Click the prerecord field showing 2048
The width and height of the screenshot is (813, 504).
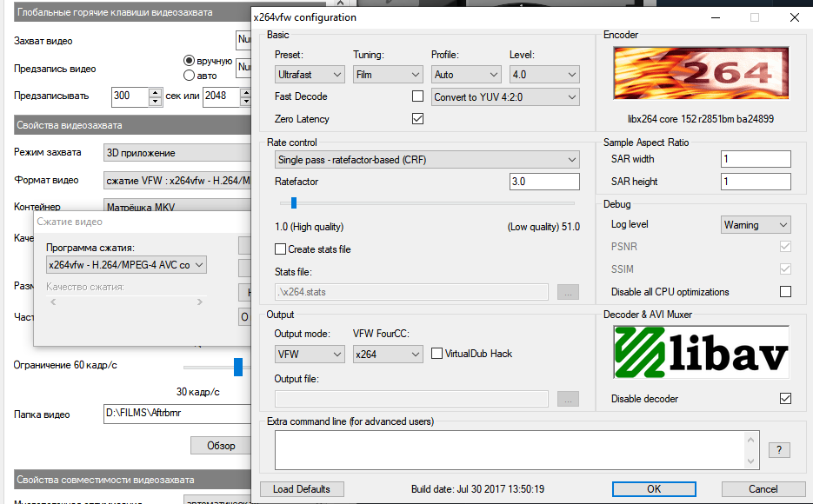coord(221,96)
